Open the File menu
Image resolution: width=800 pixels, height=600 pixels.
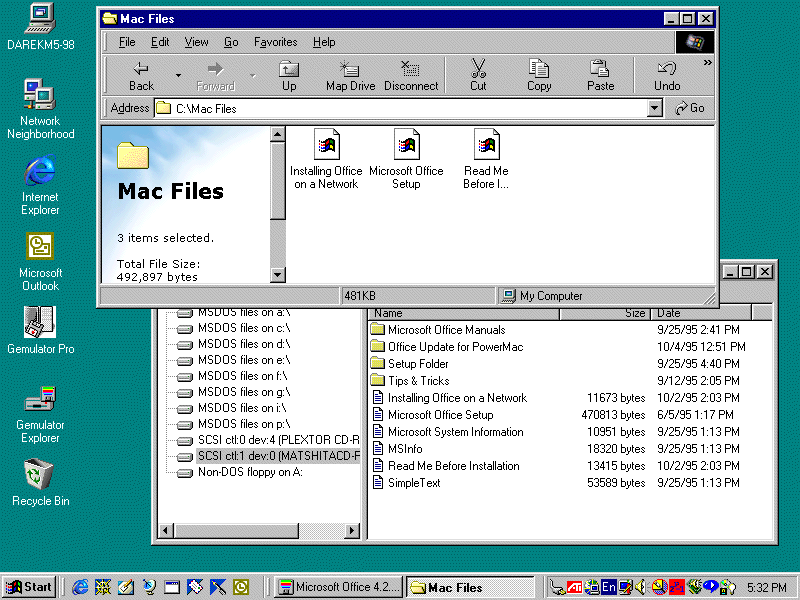point(127,42)
